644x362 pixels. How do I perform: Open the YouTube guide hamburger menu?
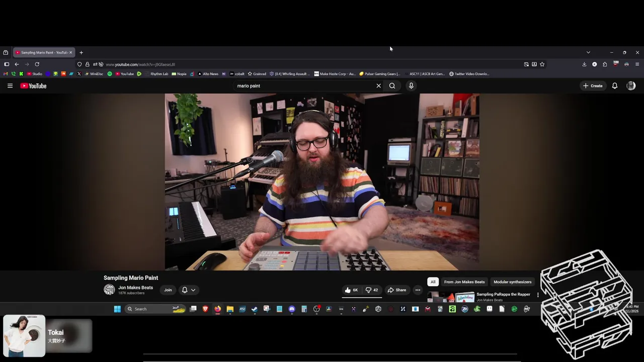pyautogui.click(x=10, y=86)
